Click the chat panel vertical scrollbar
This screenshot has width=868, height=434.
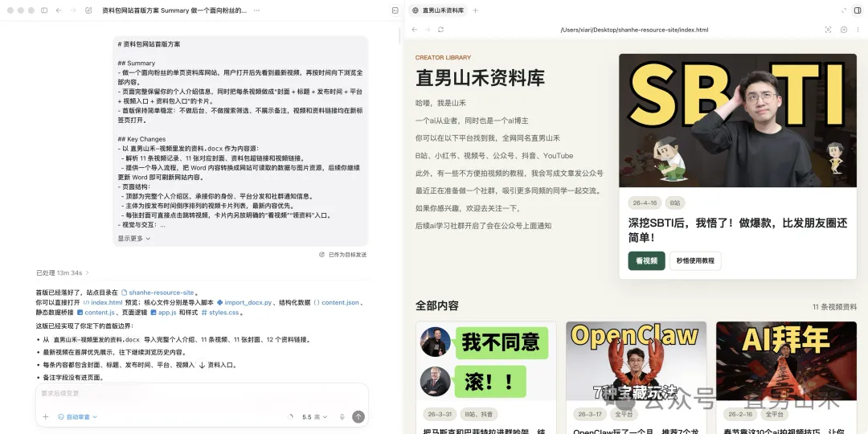click(x=399, y=35)
